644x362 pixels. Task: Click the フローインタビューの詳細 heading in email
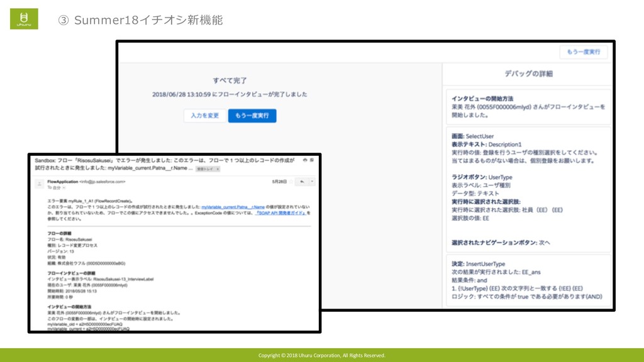pyautogui.click(x=71, y=273)
